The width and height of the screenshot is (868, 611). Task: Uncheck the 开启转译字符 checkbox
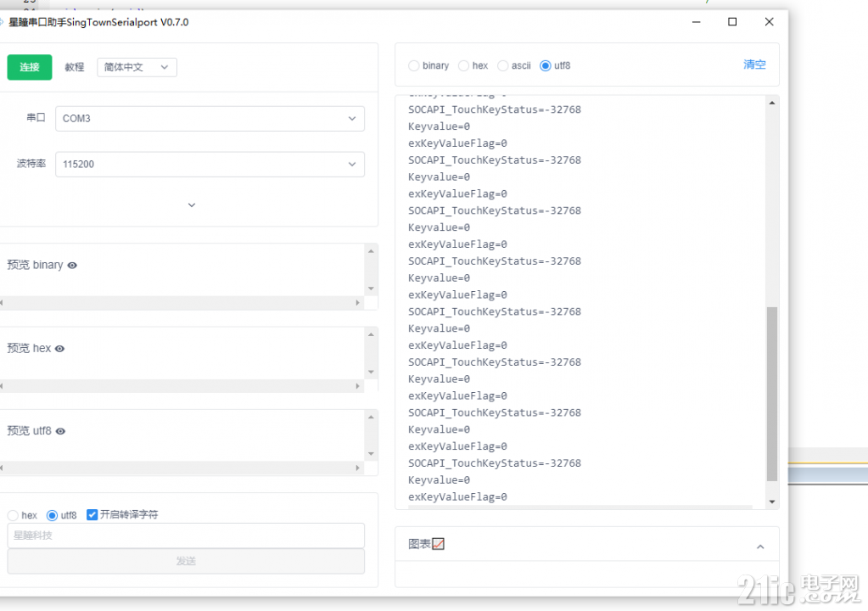[92, 515]
